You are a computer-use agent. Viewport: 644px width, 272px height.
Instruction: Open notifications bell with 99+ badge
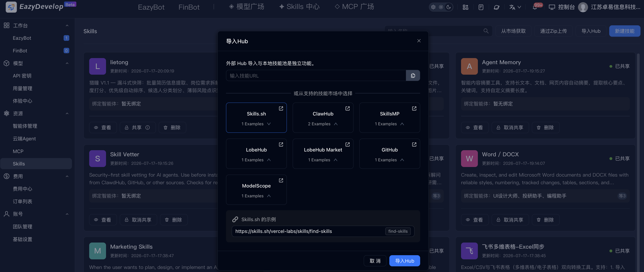coord(535,7)
